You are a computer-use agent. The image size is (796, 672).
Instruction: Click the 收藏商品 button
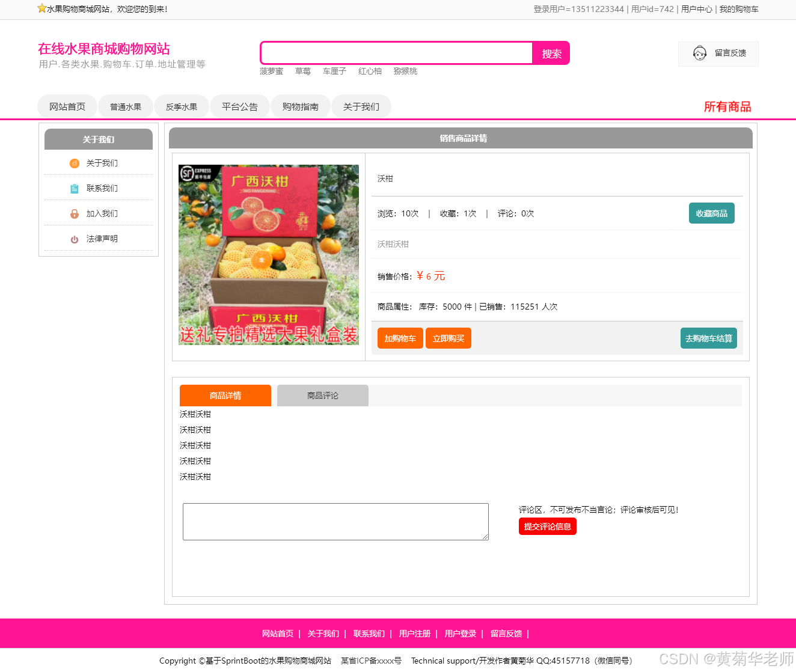click(x=712, y=213)
